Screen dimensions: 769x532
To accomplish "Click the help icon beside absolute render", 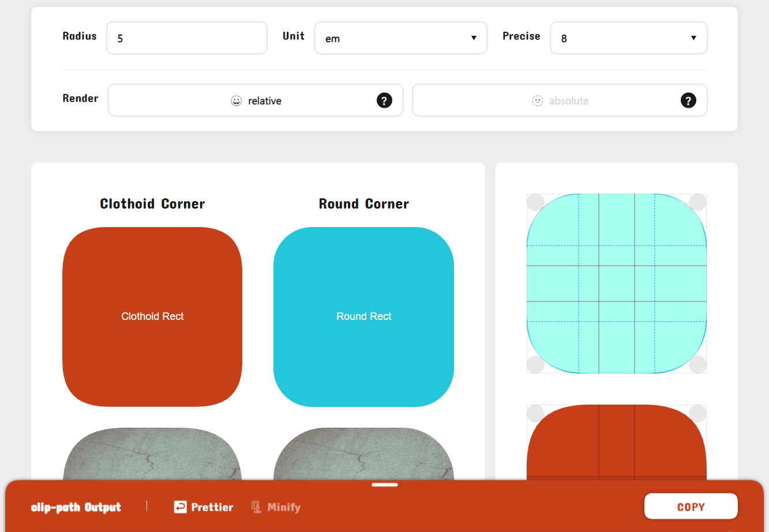I will [688, 100].
